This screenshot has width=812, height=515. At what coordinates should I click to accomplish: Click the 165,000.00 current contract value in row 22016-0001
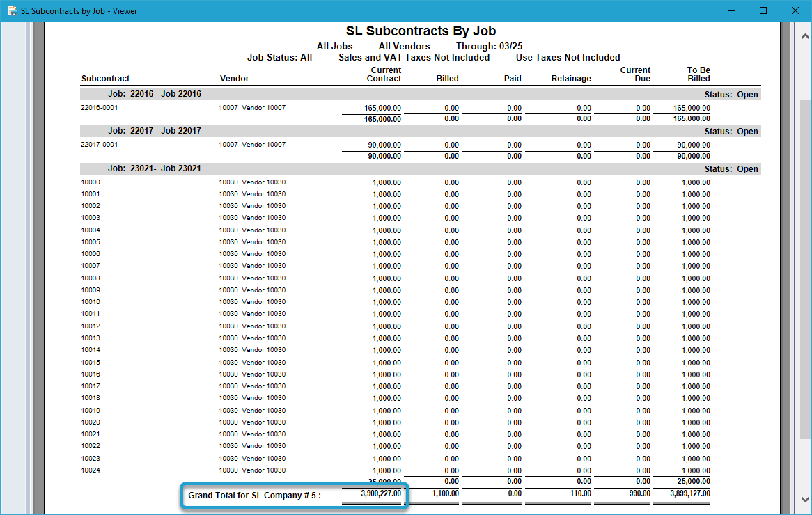[382, 108]
